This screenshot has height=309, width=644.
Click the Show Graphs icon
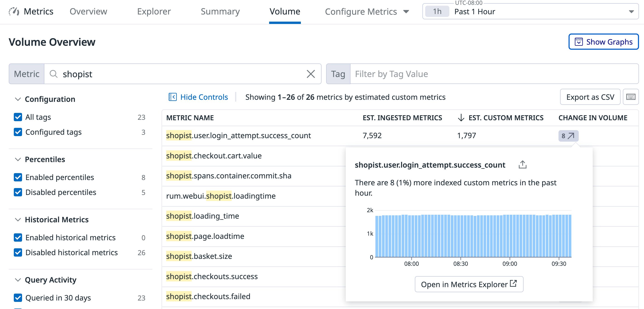[578, 42]
